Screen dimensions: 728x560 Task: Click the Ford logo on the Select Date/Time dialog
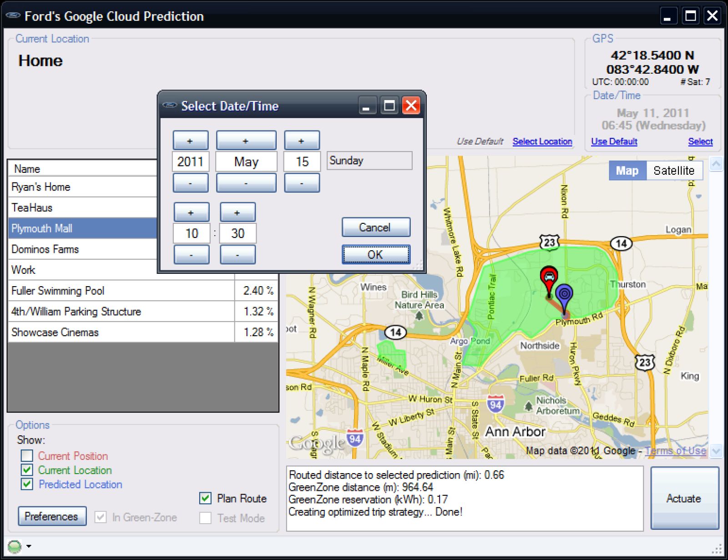[169, 106]
